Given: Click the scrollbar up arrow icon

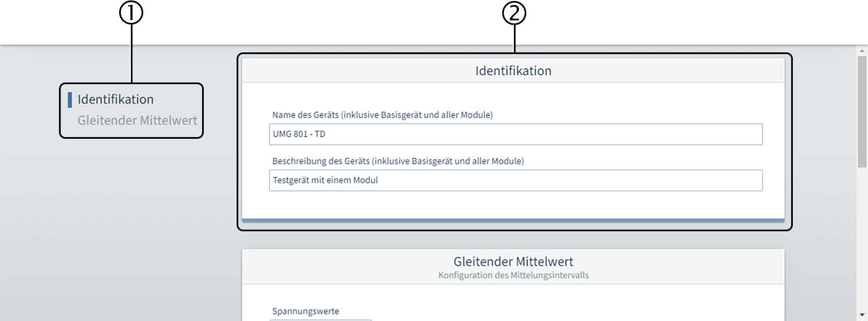Looking at the screenshot, I should tap(860, 51).
